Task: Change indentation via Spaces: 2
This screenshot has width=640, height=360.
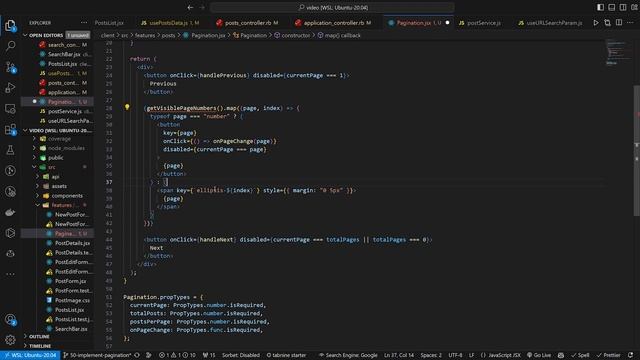Action: pyautogui.click(x=431, y=356)
